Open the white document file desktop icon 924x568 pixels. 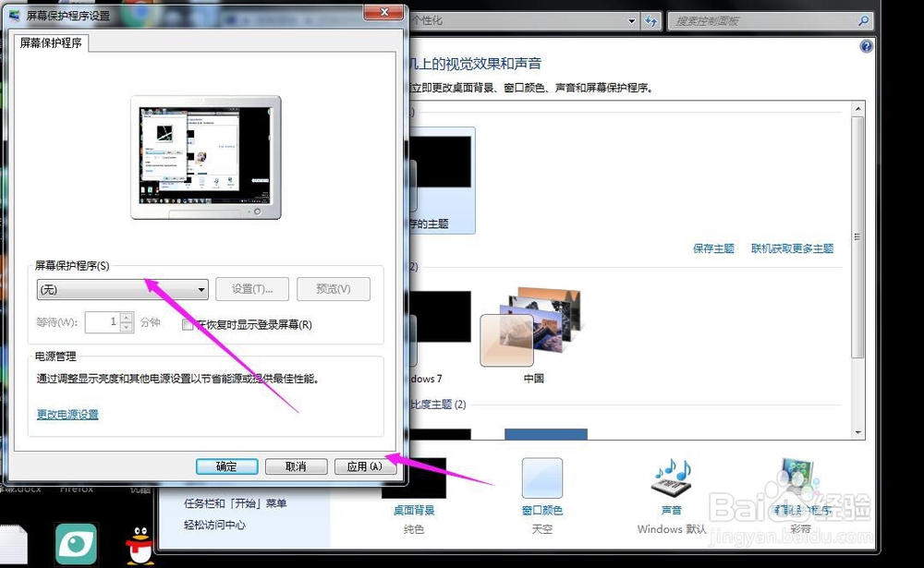[x=13, y=544]
